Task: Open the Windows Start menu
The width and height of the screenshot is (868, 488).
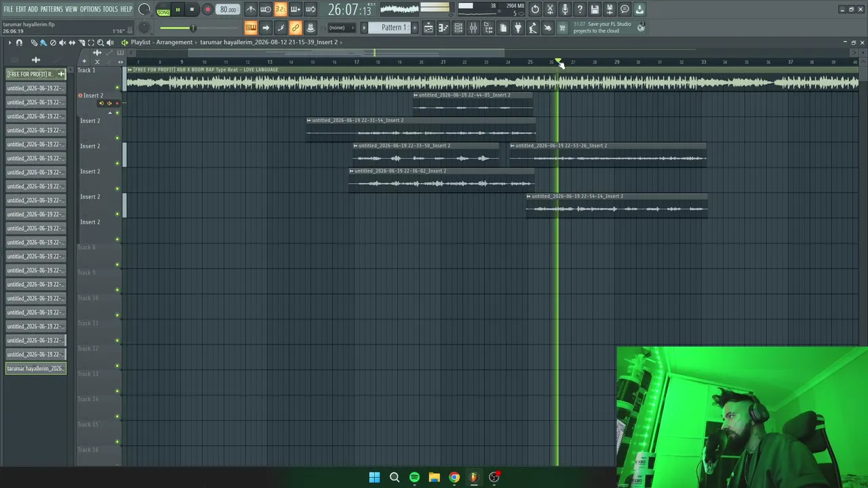Action: click(374, 477)
